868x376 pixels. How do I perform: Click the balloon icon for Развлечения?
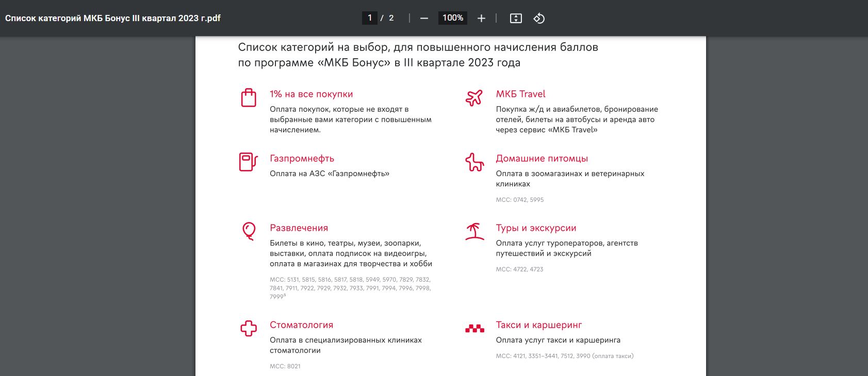pos(249,231)
